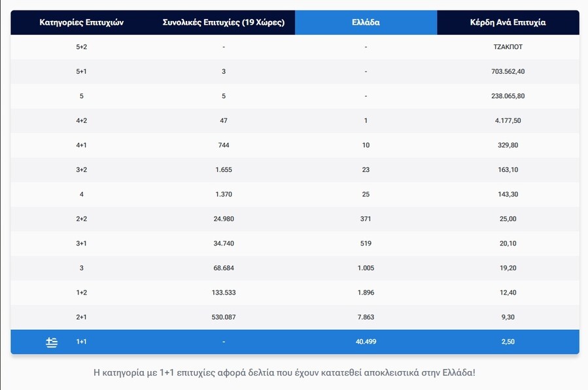Click the 744 total wins cell
Viewport: 588px width, 390px height.
pyautogui.click(x=224, y=145)
